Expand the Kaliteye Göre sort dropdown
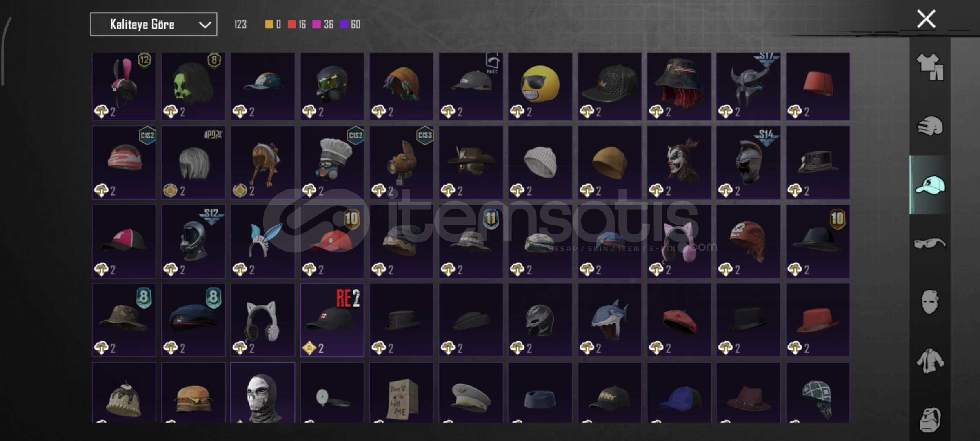This screenshot has width=980, height=441. point(153,24)
